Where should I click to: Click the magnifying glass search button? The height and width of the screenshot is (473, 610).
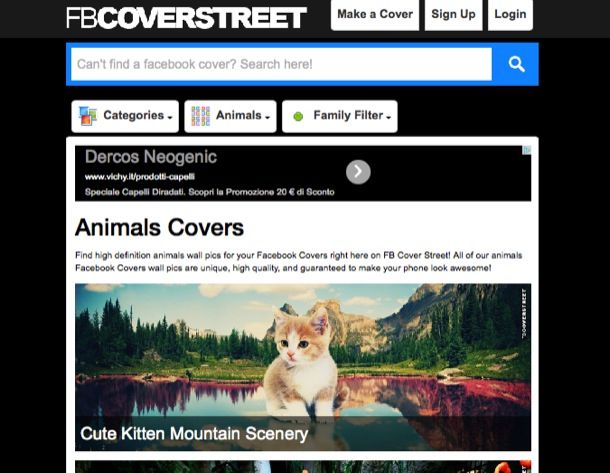click(516, 64)
